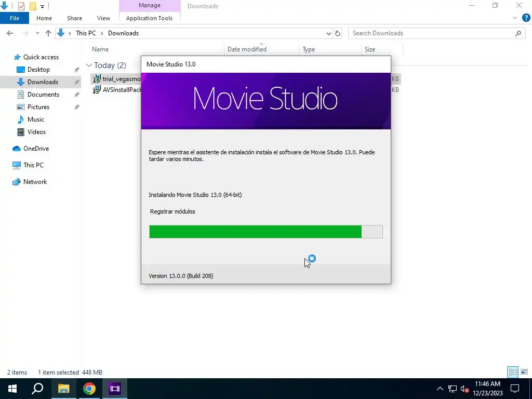Show hidden system tray icons
The width and height of the screenshot is (532, 399).
pos(440,389)
